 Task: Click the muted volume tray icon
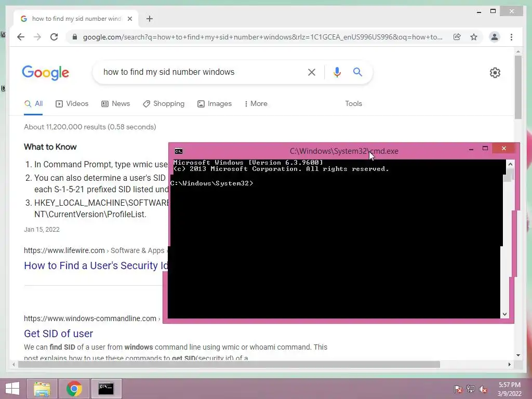tap(483, 389)
